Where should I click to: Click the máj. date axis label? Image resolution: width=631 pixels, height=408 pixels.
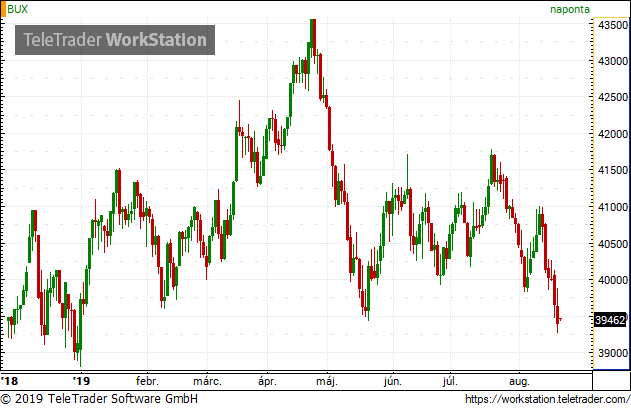point(327,381)
